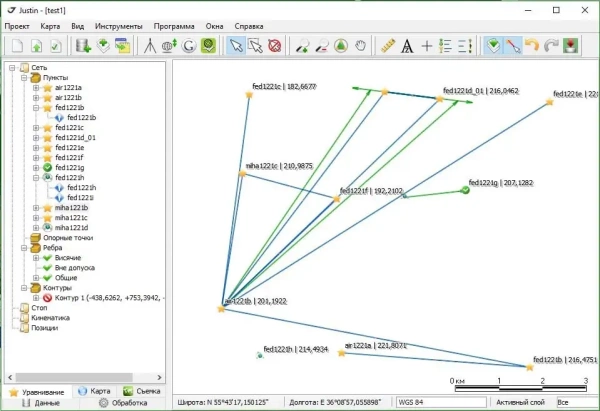
Task: Switch to the Данные tab
Action: coord(41,403)
